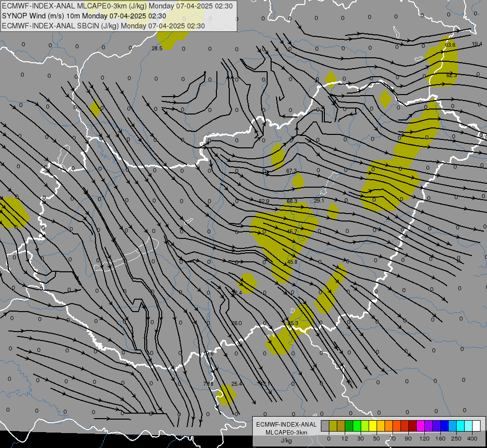The image size is (487, 448).
Task: Click the legend scale label '90'
Action: (x=408, y=439)
